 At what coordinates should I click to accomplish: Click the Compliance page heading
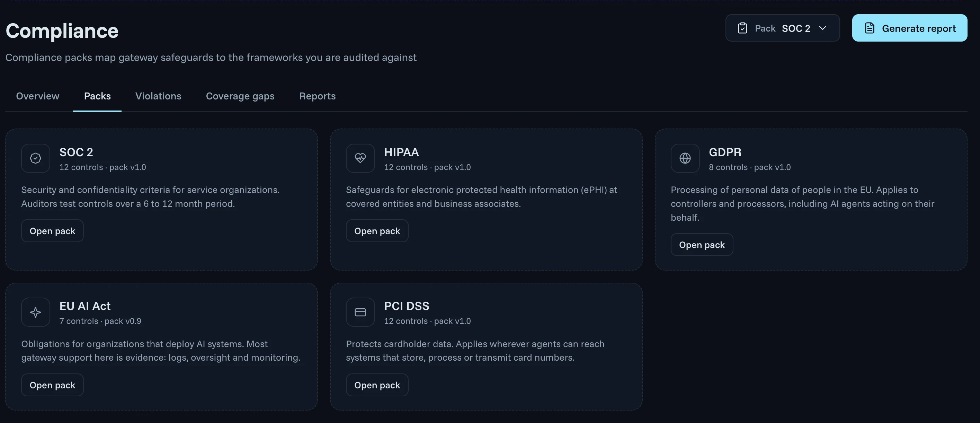point(62,30)
